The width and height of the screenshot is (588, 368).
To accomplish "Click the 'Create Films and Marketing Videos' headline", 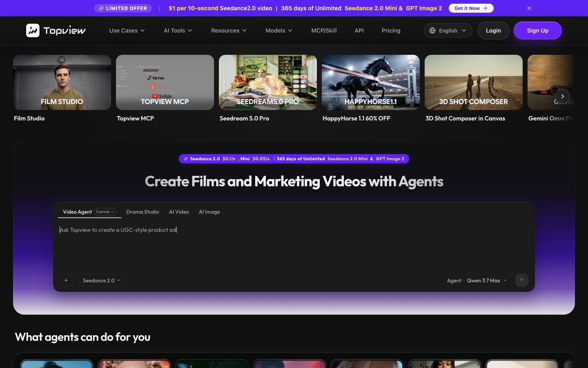I will click(x=294, y=181).
